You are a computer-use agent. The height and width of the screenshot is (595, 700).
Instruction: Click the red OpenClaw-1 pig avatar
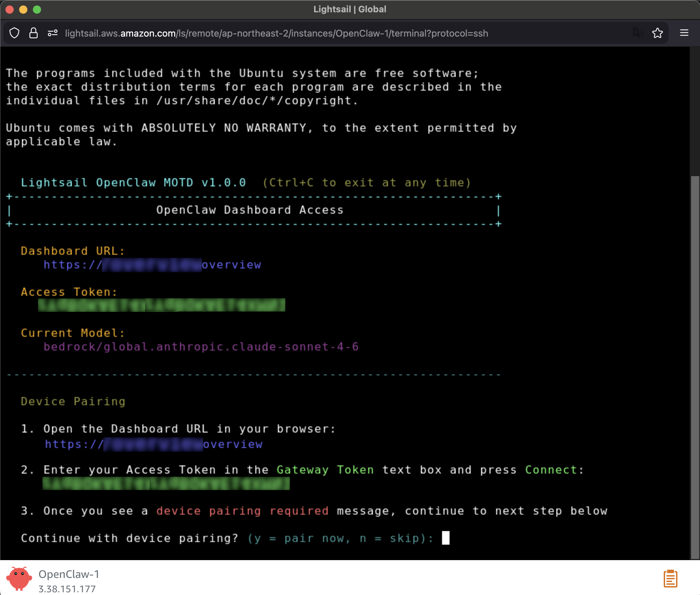[19, 578]
